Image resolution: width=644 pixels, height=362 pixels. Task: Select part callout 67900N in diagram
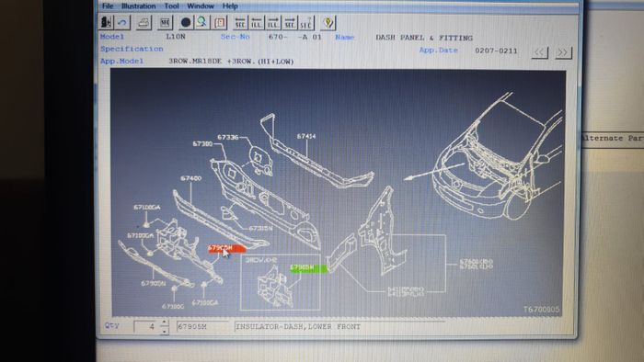154,283
